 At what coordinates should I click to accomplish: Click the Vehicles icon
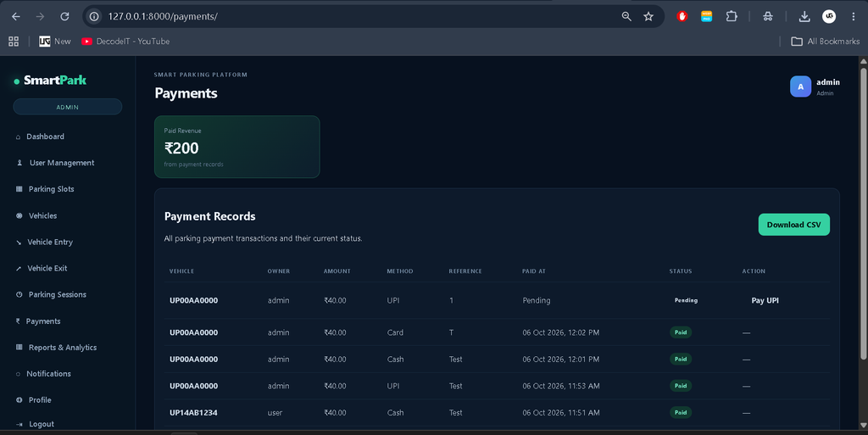(x=19, y=216)
